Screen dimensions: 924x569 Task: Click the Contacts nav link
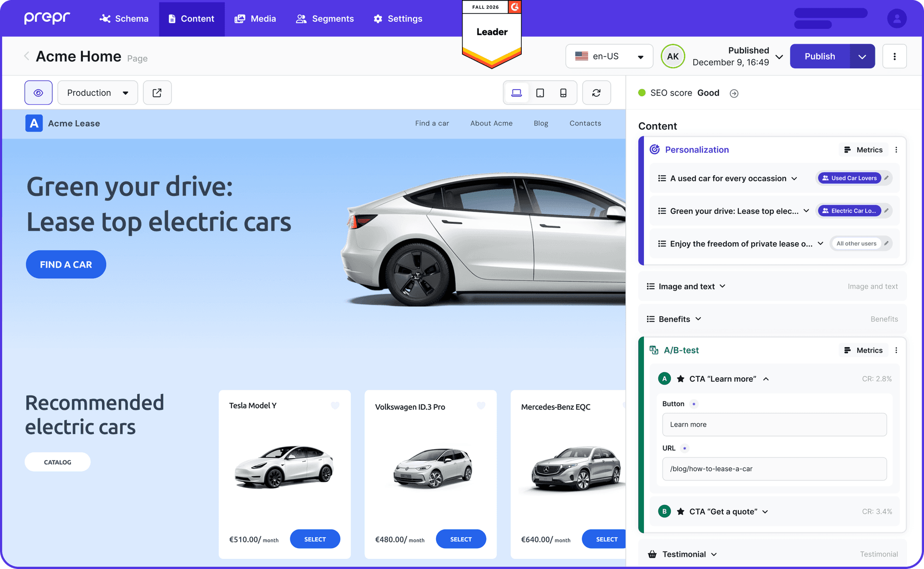click(585, 123)
